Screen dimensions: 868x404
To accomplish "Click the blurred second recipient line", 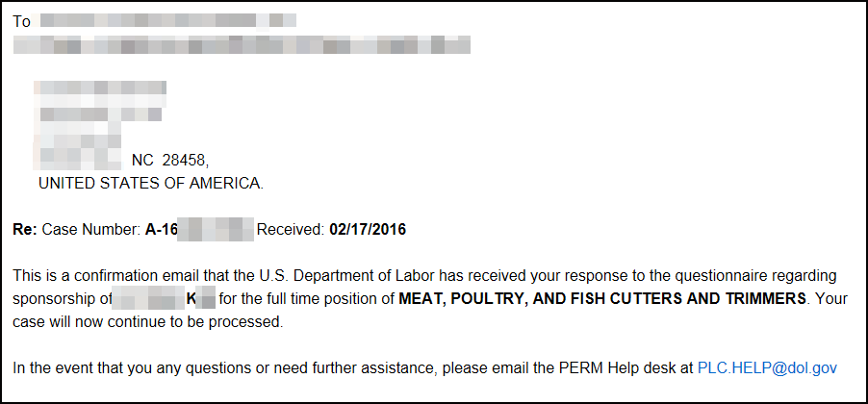I will pyautogui.click(x=241, y=44).
